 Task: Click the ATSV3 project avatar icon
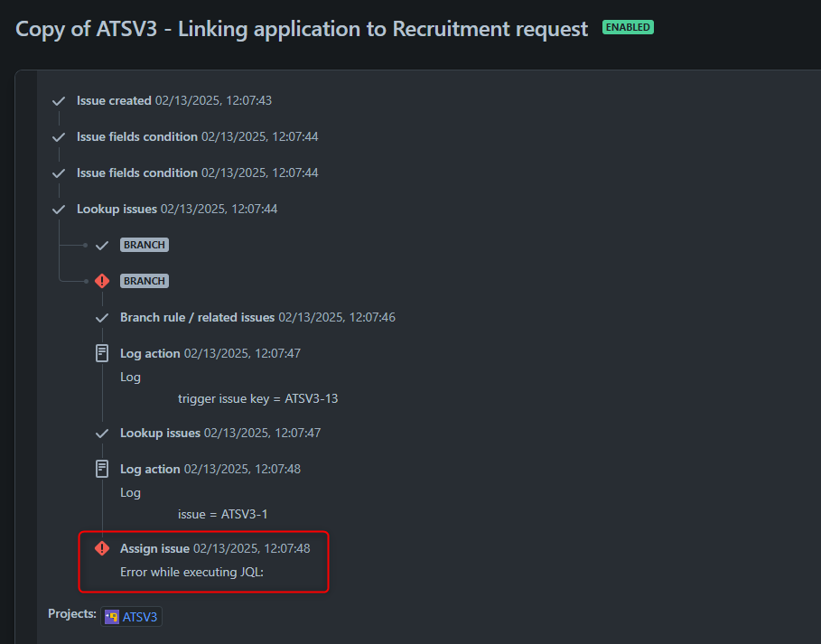pyautogui.click(x=111, y=617)
